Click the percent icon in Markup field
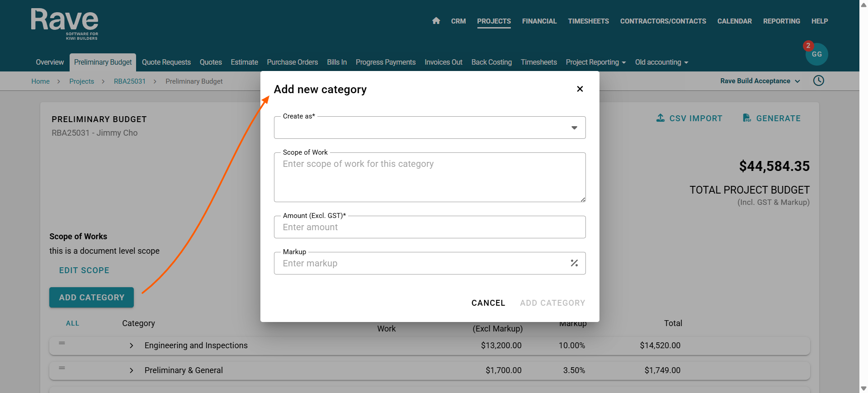 (574, 263)
